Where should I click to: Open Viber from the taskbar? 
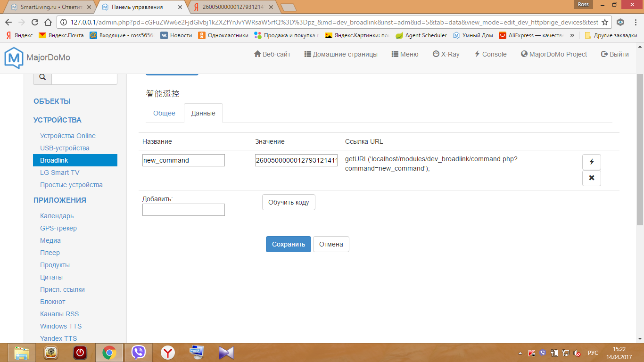coord(139,353)
